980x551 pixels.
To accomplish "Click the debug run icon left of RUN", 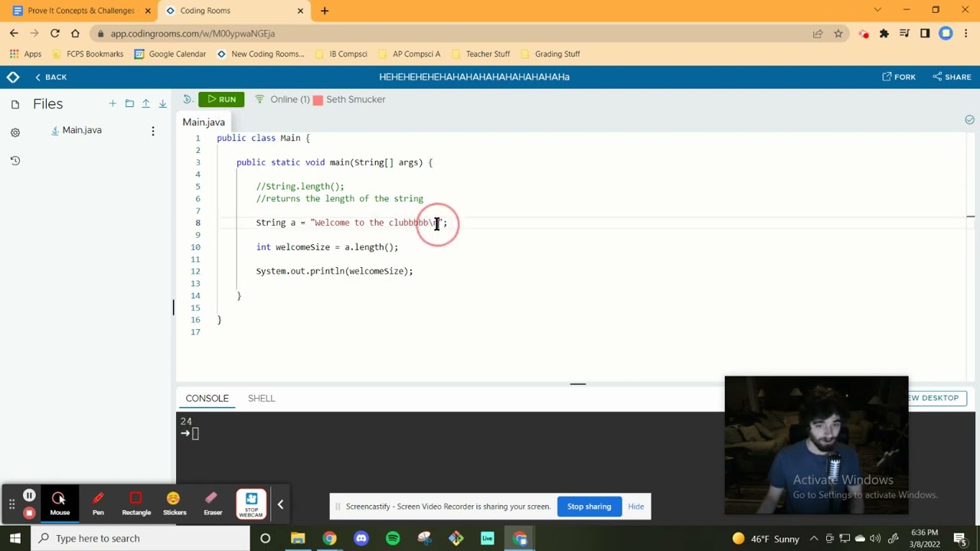I will [x=188, y=99].
